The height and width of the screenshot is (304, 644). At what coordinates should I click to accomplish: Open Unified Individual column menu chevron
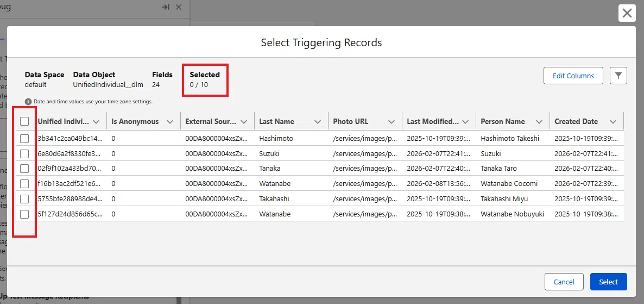tap(96, 122)
